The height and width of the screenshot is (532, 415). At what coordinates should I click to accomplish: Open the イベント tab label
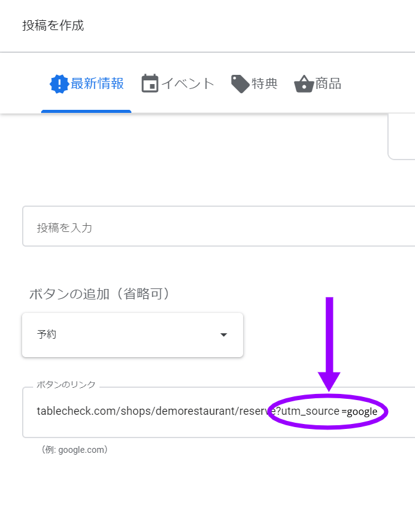(x=188, y=84)
